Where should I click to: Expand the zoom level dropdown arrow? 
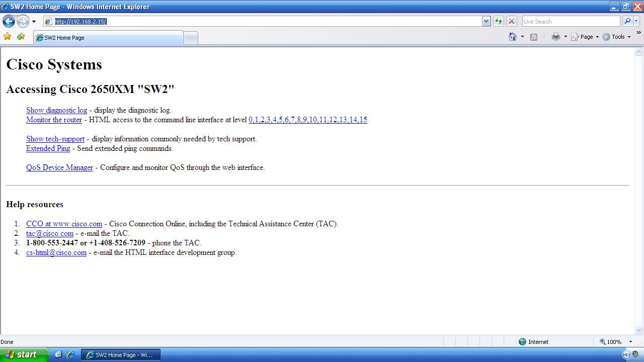630,342
